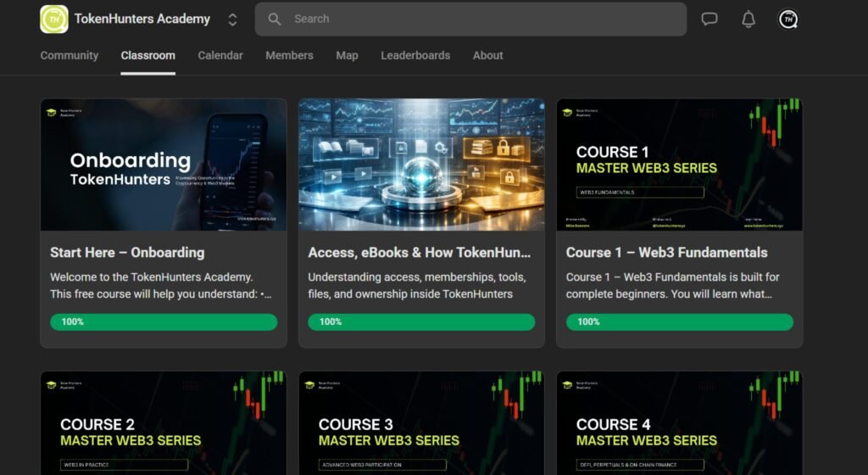
Task: Select the Classroom tab
Action: pos(147,55)
